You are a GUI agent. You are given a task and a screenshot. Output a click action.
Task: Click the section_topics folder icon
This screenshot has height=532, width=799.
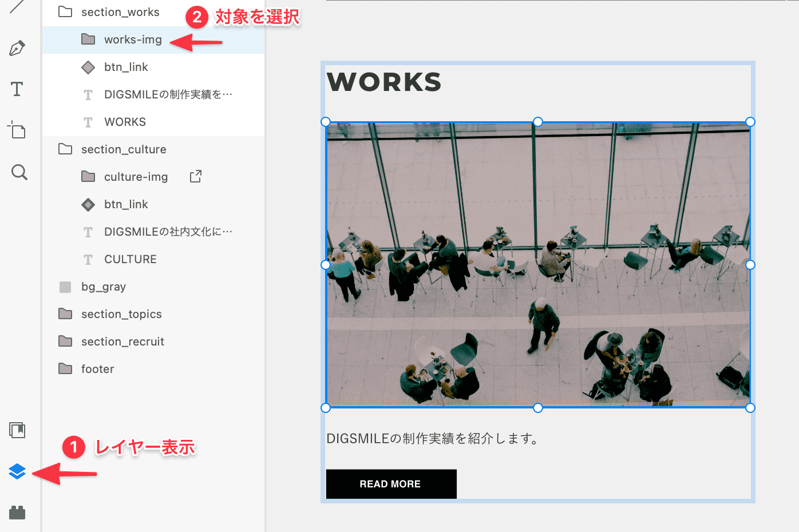click(65, 314)
